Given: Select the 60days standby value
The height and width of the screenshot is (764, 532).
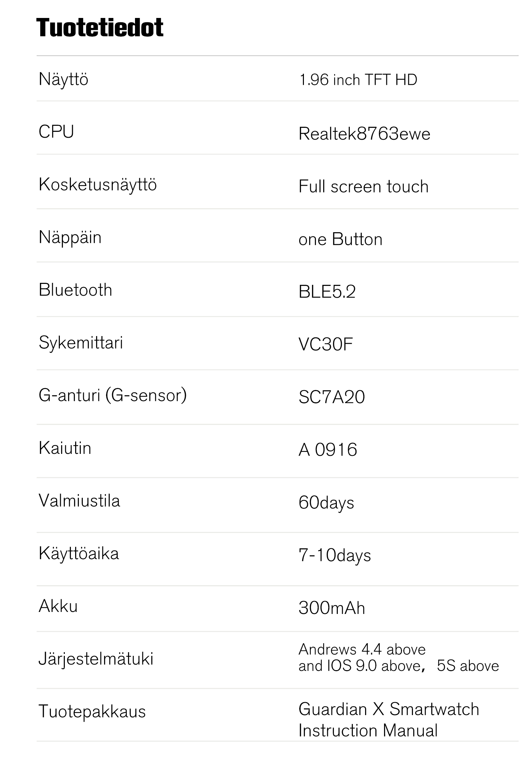Looking at the screenshot, I should tap(326, 503).
